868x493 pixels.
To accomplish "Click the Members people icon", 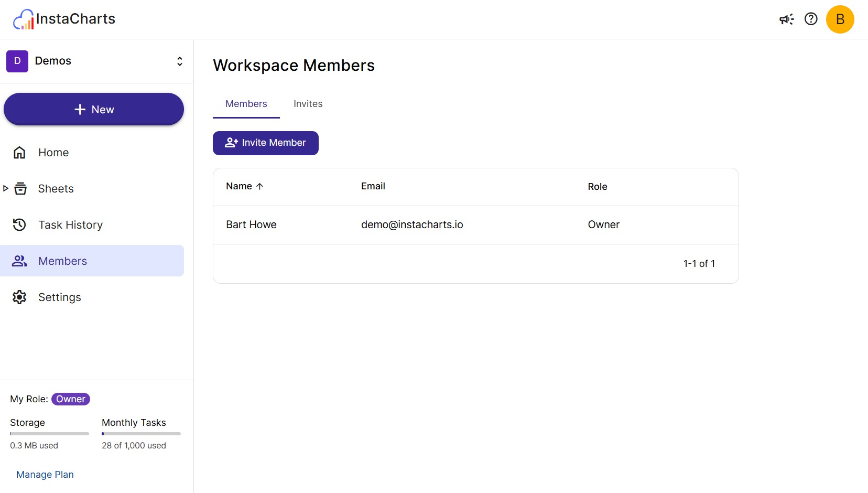I will click(19, 261).
